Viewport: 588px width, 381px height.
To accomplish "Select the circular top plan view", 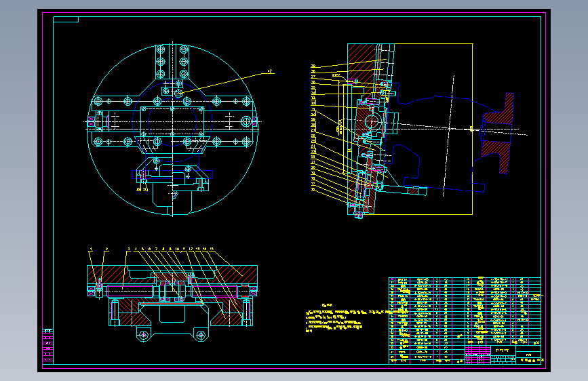I will pyautogui.click(x=172, y=129).
